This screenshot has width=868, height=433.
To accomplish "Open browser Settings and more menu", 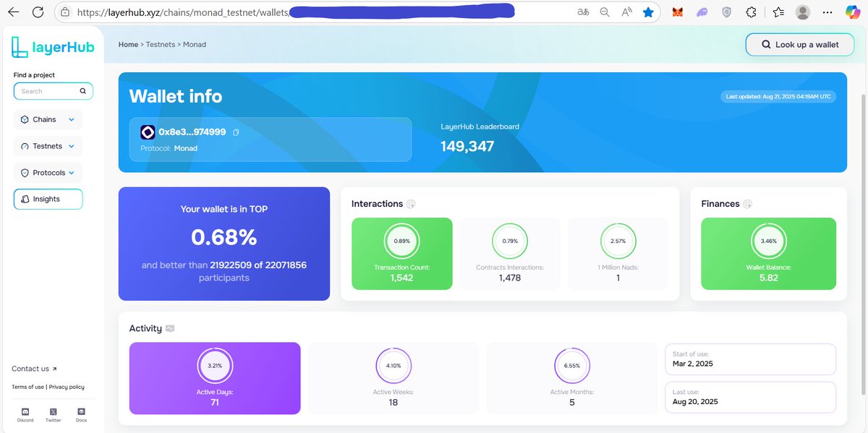I will pyautogui.click(x=828, y=12).
